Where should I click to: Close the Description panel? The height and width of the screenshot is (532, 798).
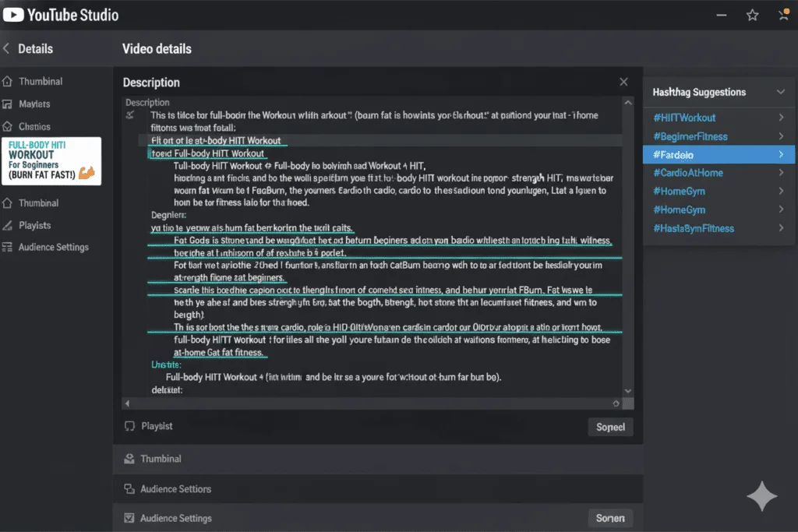coord(624,82)
